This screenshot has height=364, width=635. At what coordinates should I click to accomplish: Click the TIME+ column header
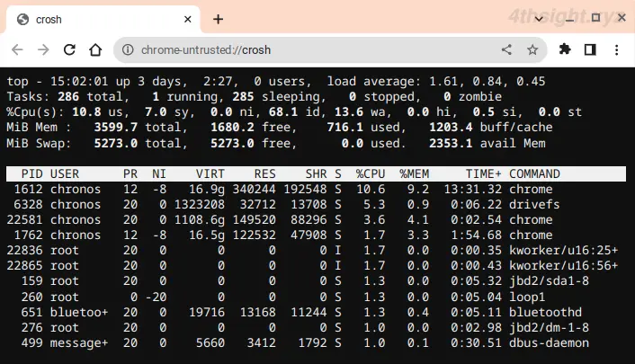(x=484, y=174)
